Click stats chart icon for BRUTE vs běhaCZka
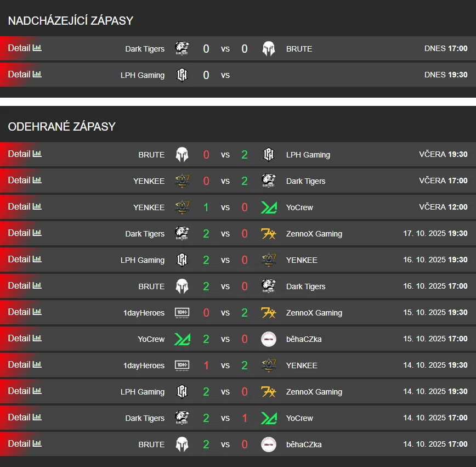476x467 pixels. [37, 444]
